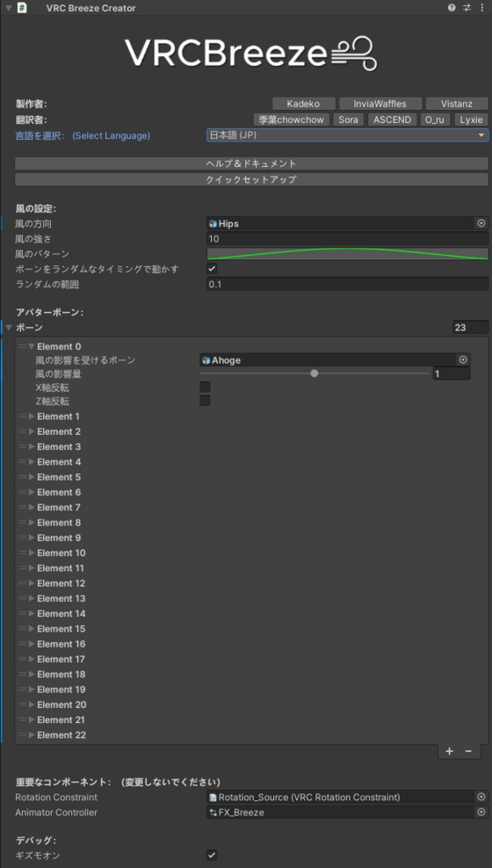Select the Element 20 row
The width and height of the screenshot is (492, 868).
pos(252,704)
